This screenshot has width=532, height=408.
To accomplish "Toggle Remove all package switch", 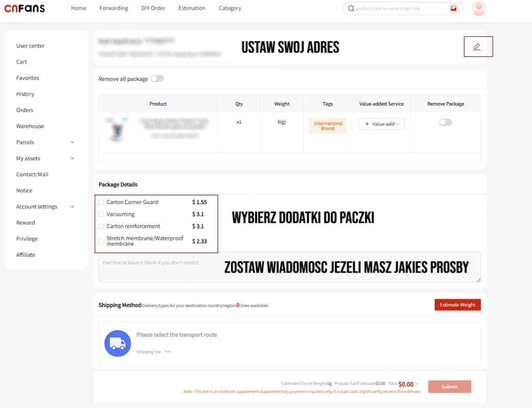I will (157, 78).
